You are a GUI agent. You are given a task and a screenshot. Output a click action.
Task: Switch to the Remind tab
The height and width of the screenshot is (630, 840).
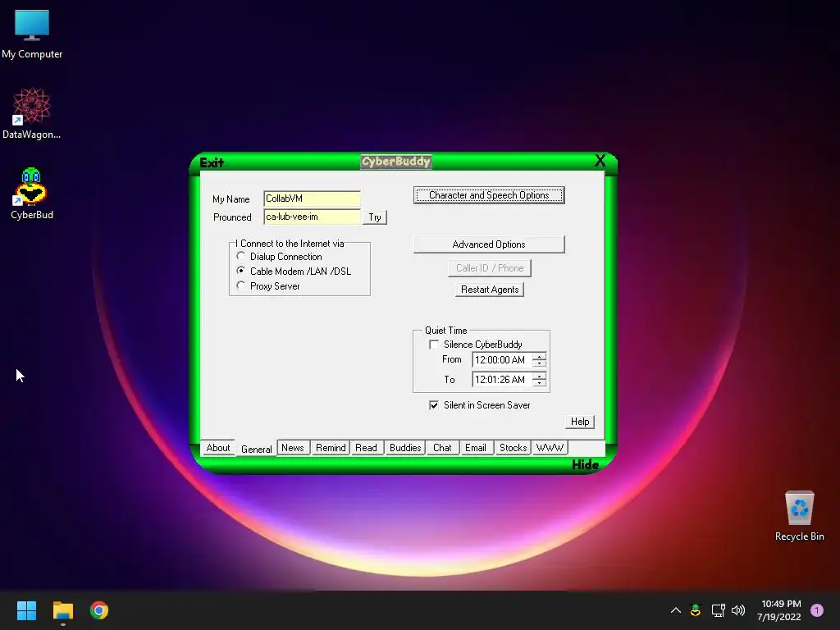pyautogui.click(x=331, y=448)
